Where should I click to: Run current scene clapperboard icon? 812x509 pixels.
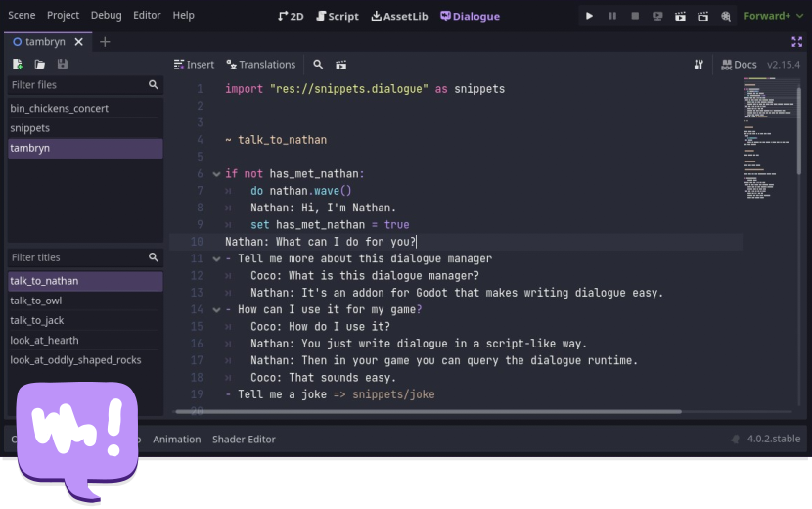(681, 16)
